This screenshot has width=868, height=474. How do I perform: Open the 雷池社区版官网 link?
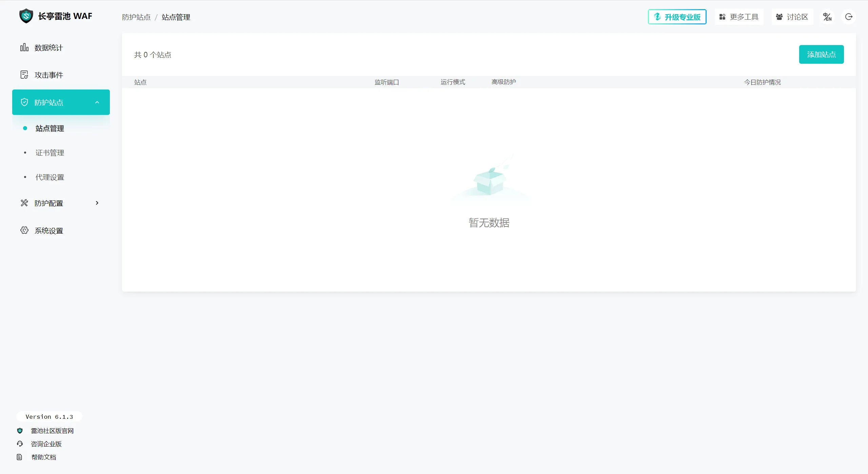(52, 431)
